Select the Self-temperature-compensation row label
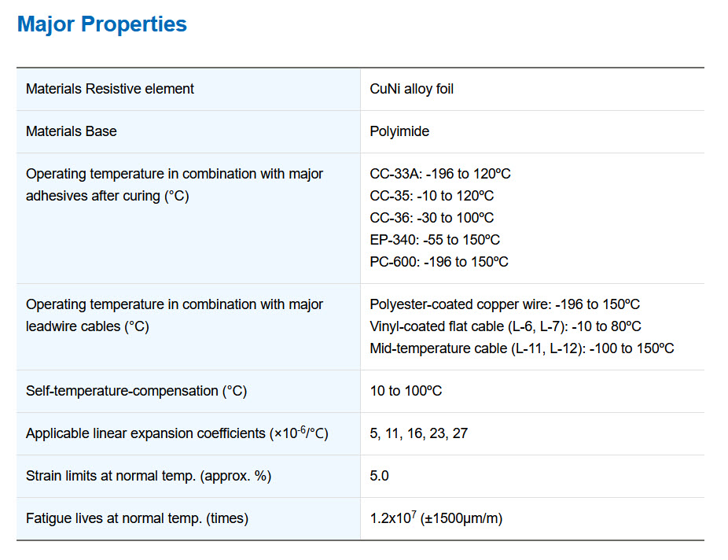Screen dimensions: 728x560 (137, 391)
